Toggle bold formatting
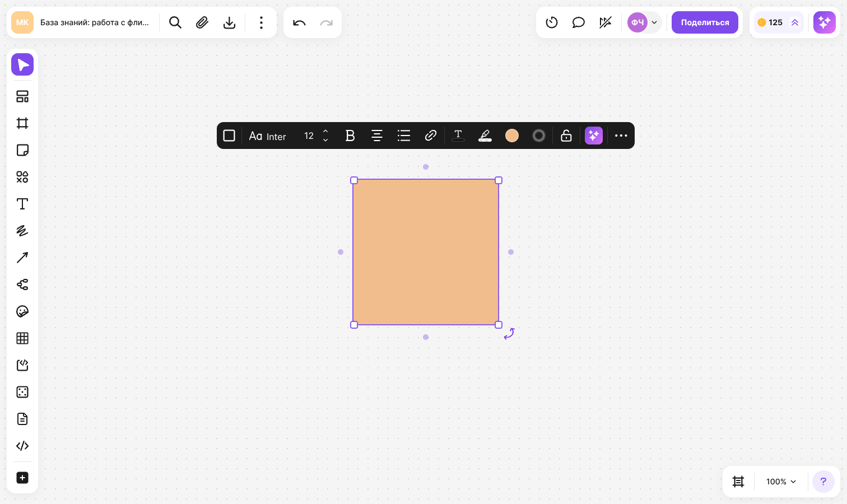This screenshot has height=504, width=847. click(x=350, y=136)
